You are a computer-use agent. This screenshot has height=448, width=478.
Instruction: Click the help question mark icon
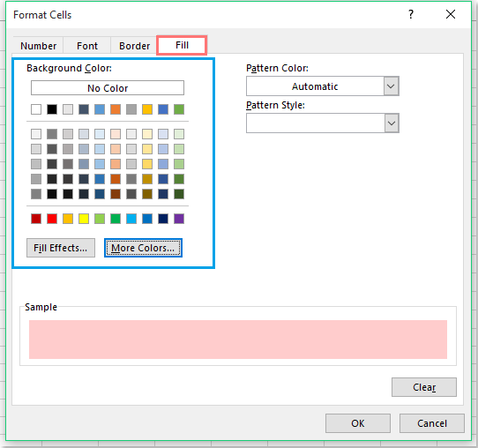[x=411, y=14]
